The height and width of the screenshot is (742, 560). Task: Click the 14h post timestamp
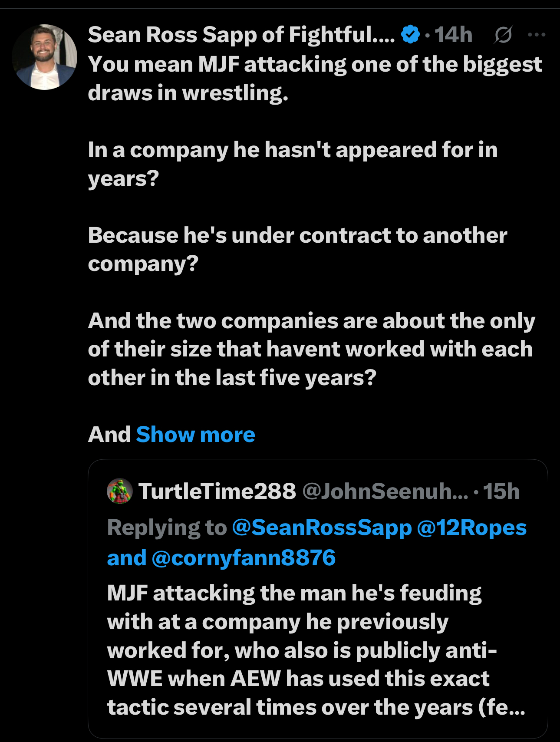453,35
